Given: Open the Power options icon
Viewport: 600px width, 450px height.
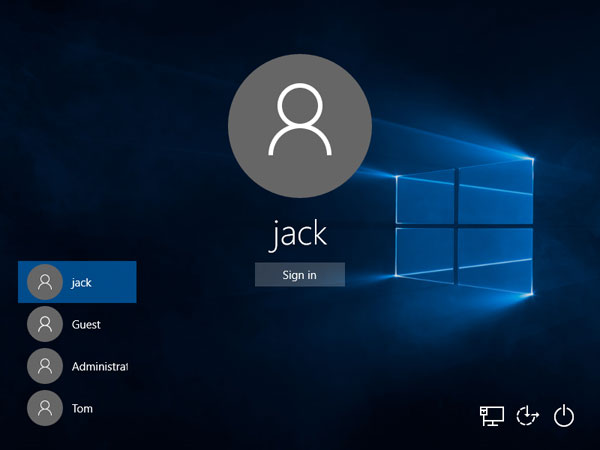Looking at the screenshot, I should pyautogui.click(x=564, y=416).
